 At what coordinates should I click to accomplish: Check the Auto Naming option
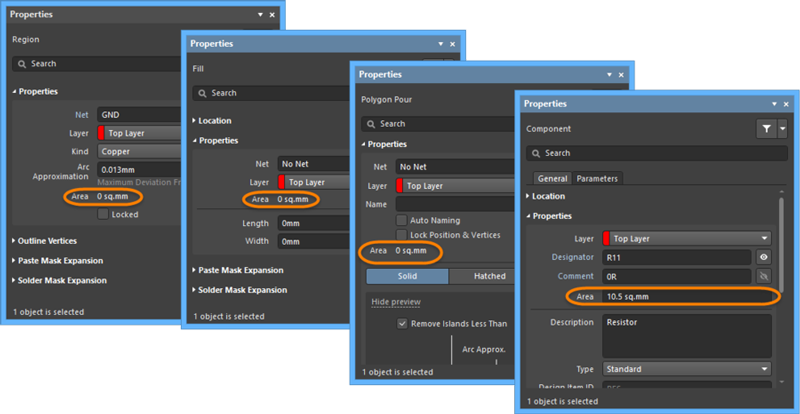(x=402, y=220)
